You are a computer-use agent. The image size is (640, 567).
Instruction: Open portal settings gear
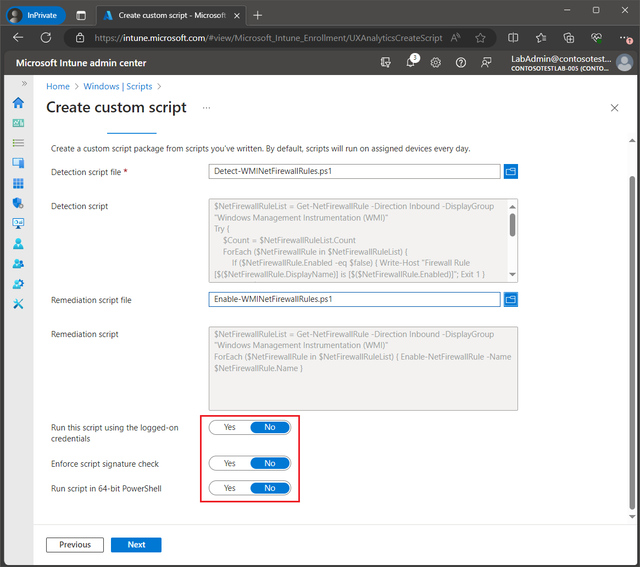pyautogui.click(x=436, y=62)
